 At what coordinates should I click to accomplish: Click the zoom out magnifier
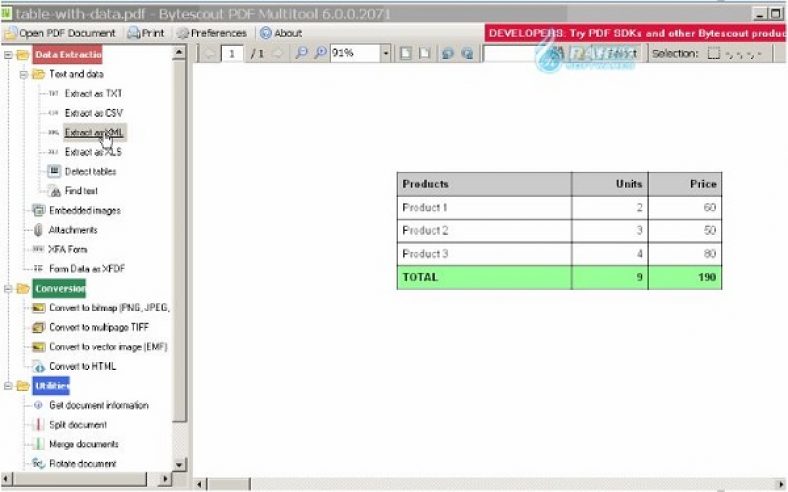coord(302,53)
